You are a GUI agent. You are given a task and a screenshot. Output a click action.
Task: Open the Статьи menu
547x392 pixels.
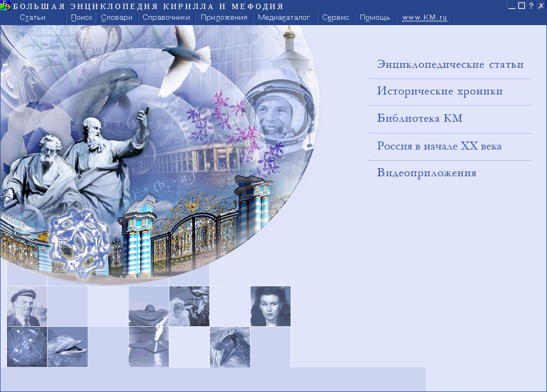[x=33, y=17]
